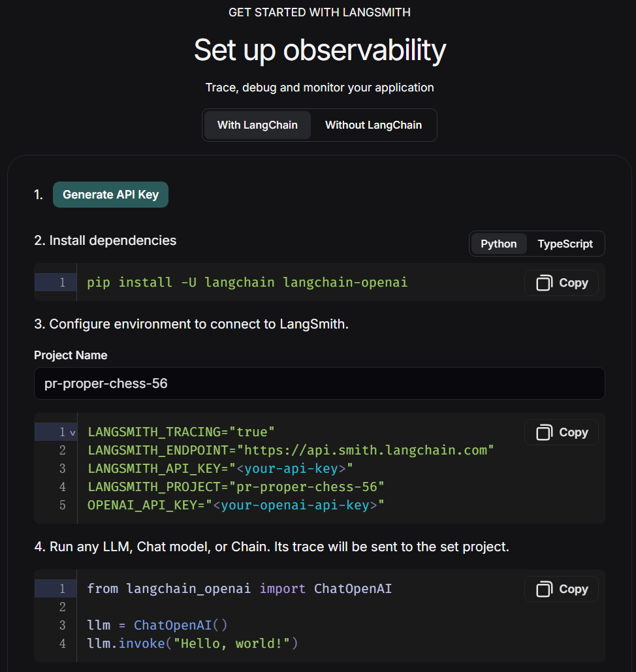Click copy icon in environment variables block
The width and height of the screenshot is (636, 672).
coord(544,432)
